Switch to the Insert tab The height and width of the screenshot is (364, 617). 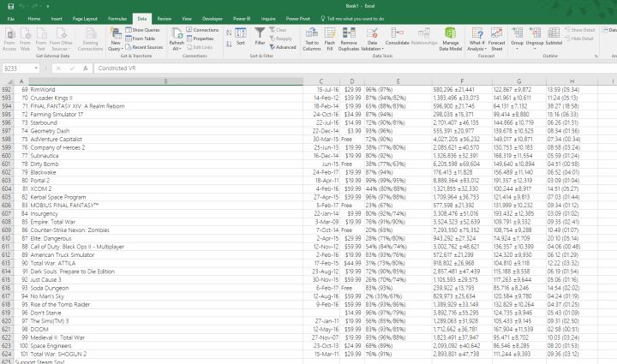[x=57, y=19]
